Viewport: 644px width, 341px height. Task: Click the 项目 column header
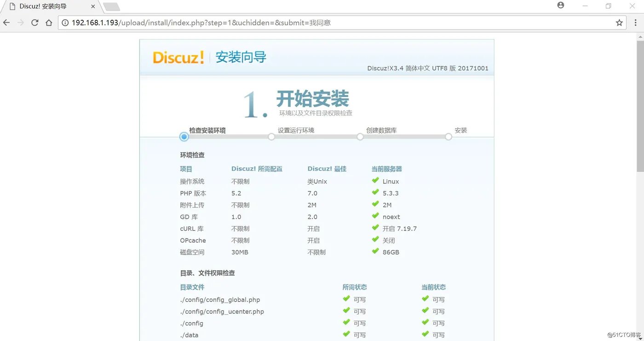pos(186,169)
